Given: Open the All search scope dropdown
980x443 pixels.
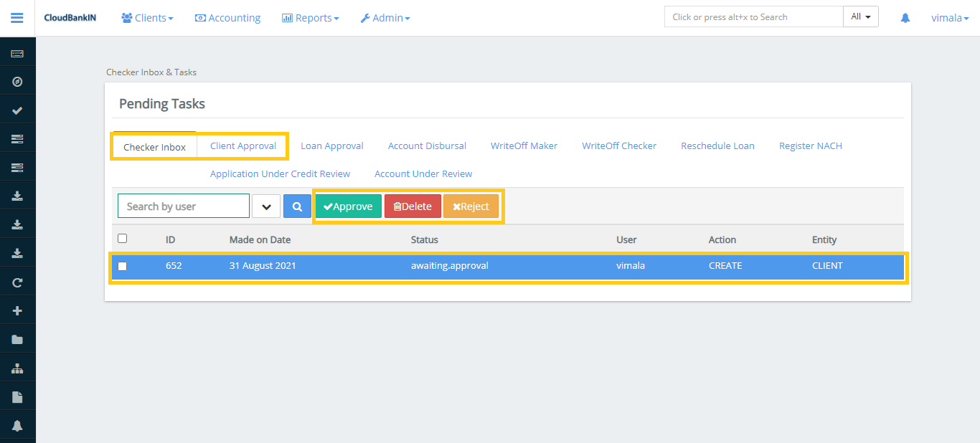Looking at the screenshot, I should 860,16.
